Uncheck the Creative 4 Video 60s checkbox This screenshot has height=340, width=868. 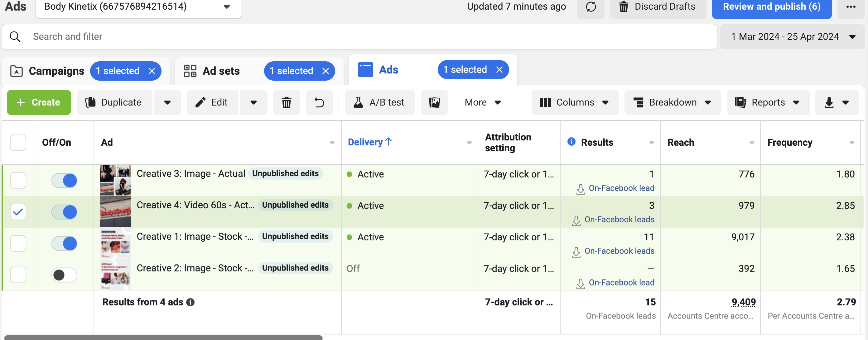(18, 212)
